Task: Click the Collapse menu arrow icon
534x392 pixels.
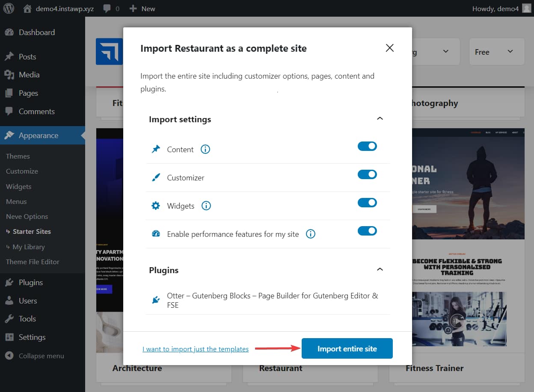Action: (9, 356)
